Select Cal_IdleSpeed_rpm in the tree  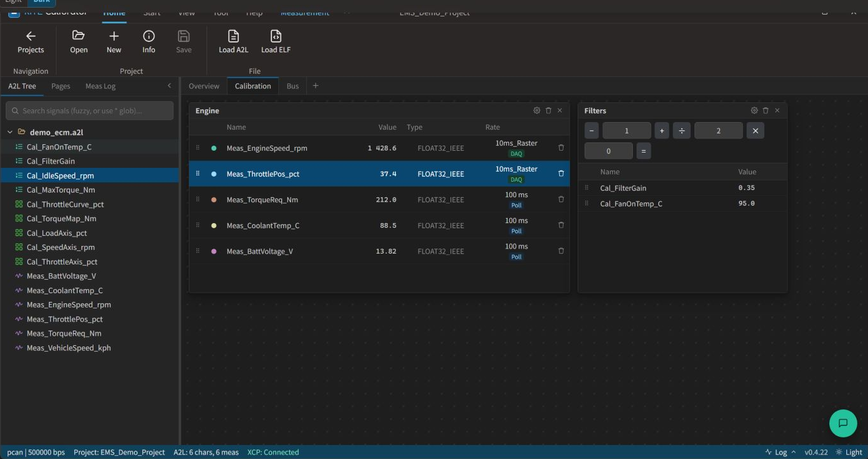90,175
